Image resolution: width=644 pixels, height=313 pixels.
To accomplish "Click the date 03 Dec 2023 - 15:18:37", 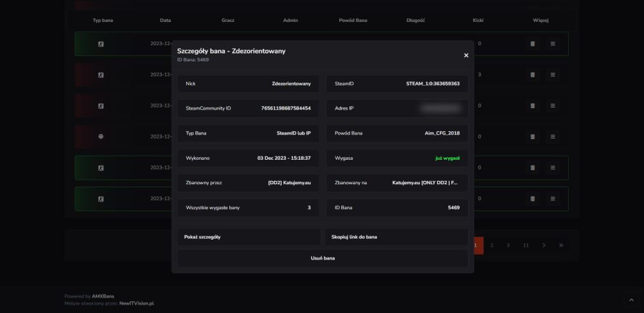I will point(284,158).
